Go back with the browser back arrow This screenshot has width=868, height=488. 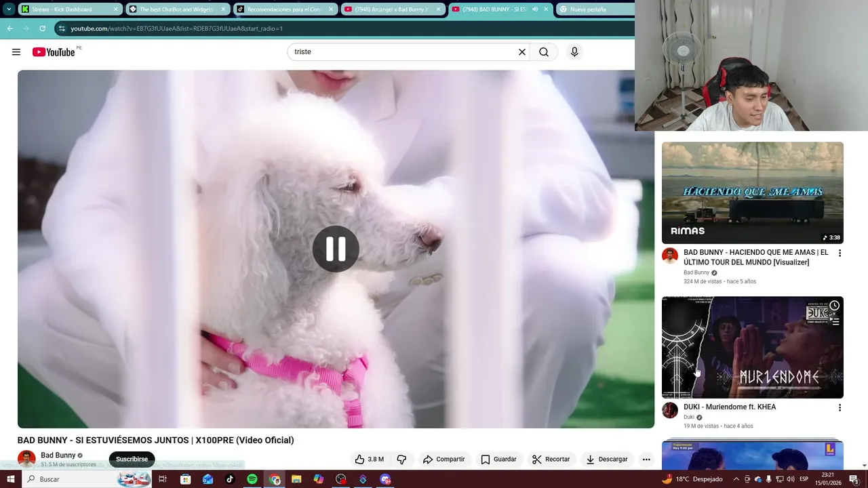click(10, 28)
